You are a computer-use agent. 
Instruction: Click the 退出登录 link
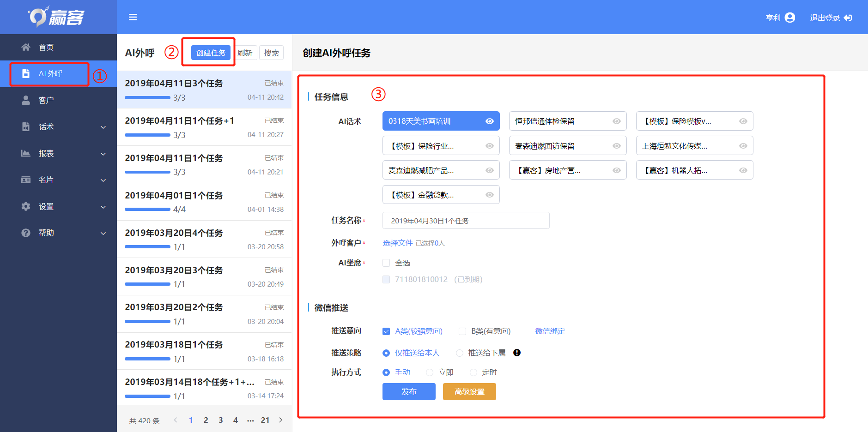825,18
